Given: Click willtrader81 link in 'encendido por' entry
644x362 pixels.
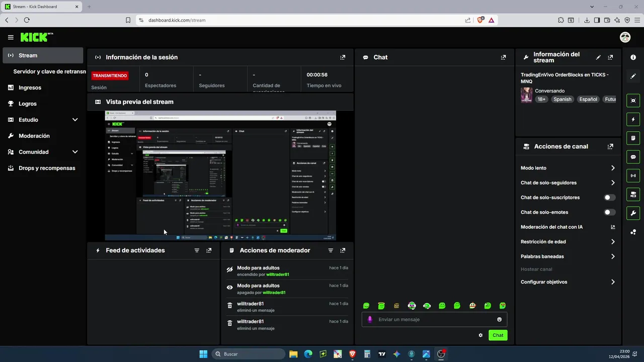Looking at the screenshot, I should 278,275.
